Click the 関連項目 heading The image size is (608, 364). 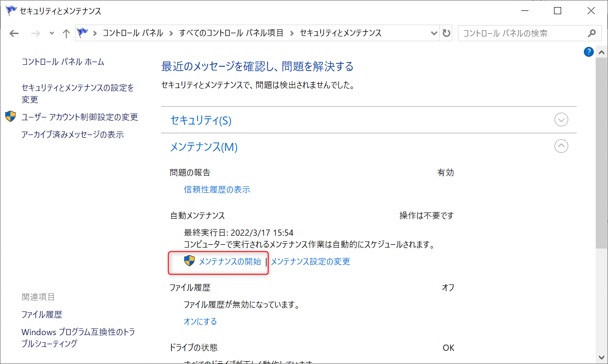tap(38, 297)
